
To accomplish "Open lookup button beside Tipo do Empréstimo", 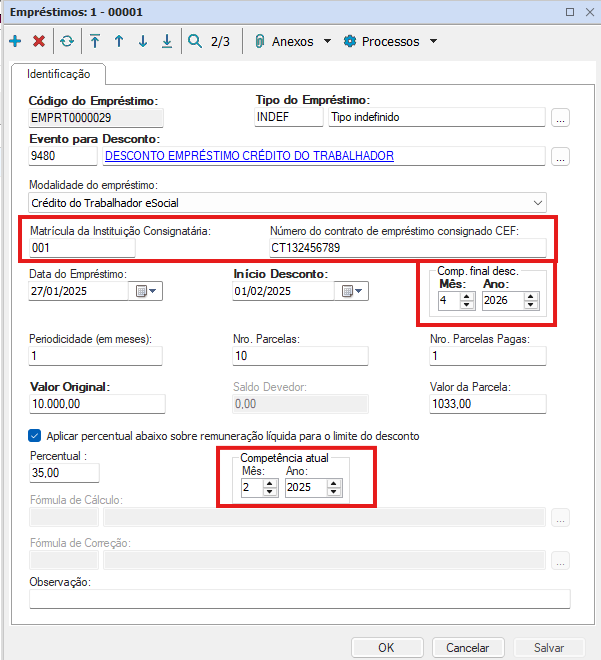I will [x=560, y=118].
